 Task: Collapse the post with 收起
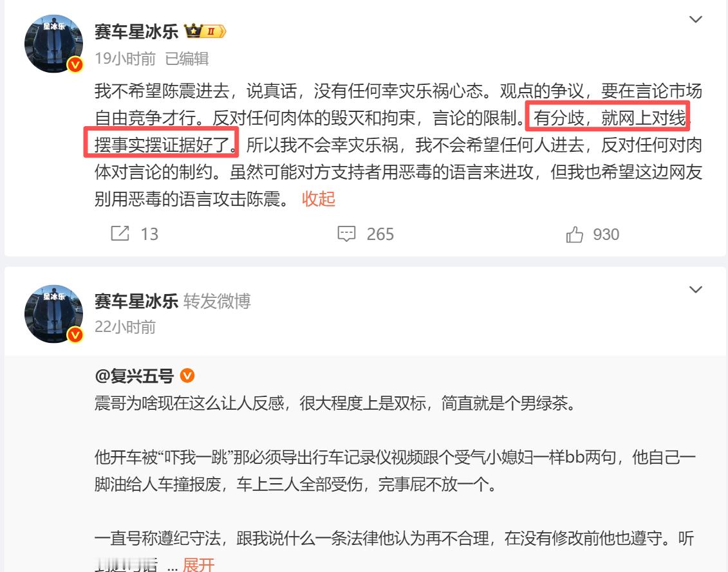(x=319, y=199)
